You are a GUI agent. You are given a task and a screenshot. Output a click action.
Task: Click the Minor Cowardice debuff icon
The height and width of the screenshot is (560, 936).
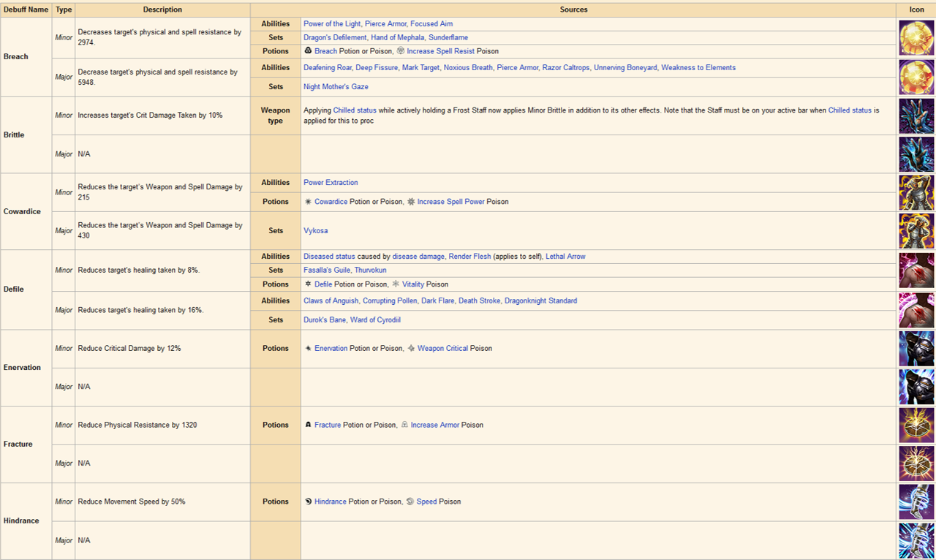coord(916,192)
